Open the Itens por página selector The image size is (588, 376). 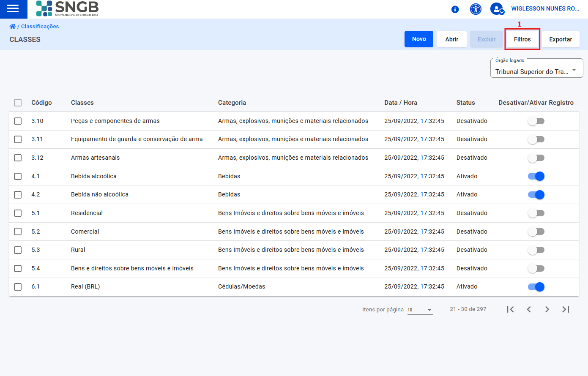[x=420, y=310]
